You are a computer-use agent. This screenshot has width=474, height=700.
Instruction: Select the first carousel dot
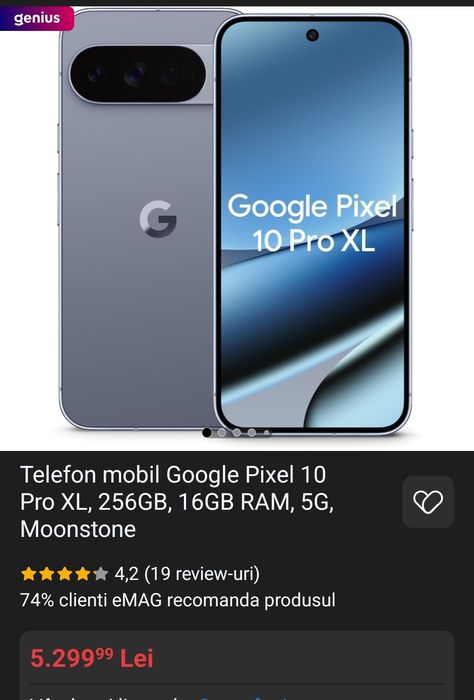(207, 432)
